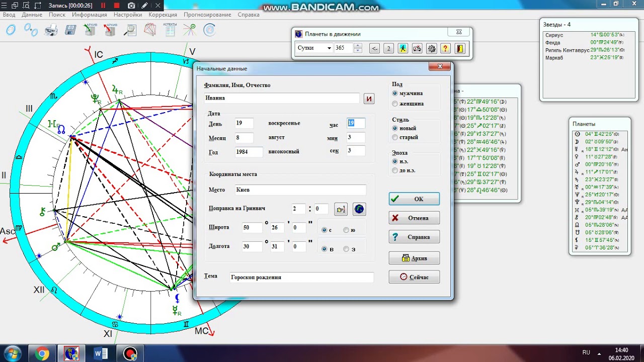This screenshot has height=362, width=644.
Task: Open the Архив button in the dialog
Action: click(414, 258)
